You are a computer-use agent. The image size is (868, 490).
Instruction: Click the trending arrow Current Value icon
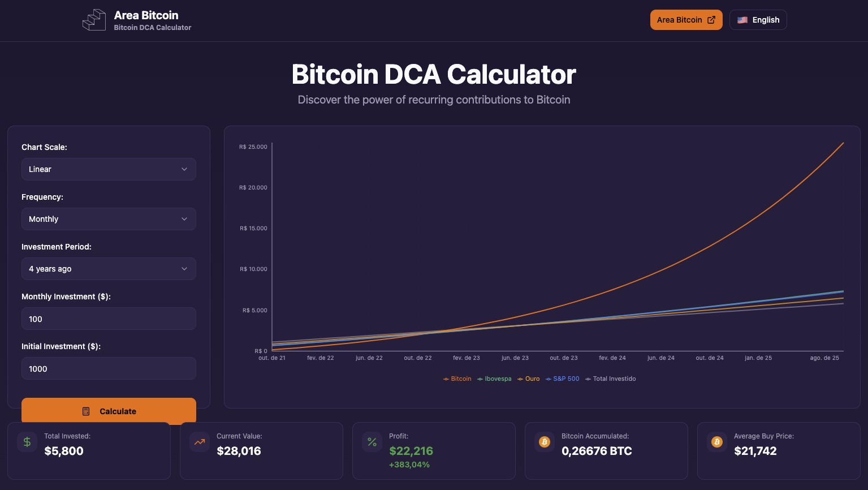200,442
